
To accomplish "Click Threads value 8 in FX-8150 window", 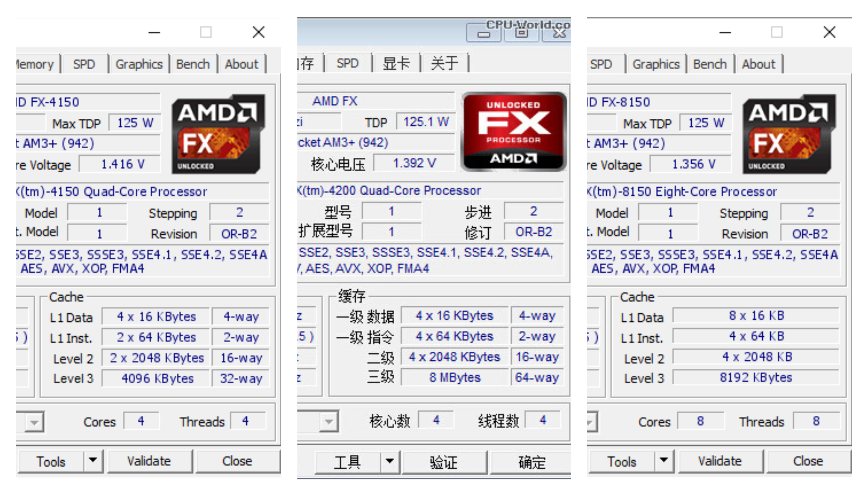I will tap(816, 421).
